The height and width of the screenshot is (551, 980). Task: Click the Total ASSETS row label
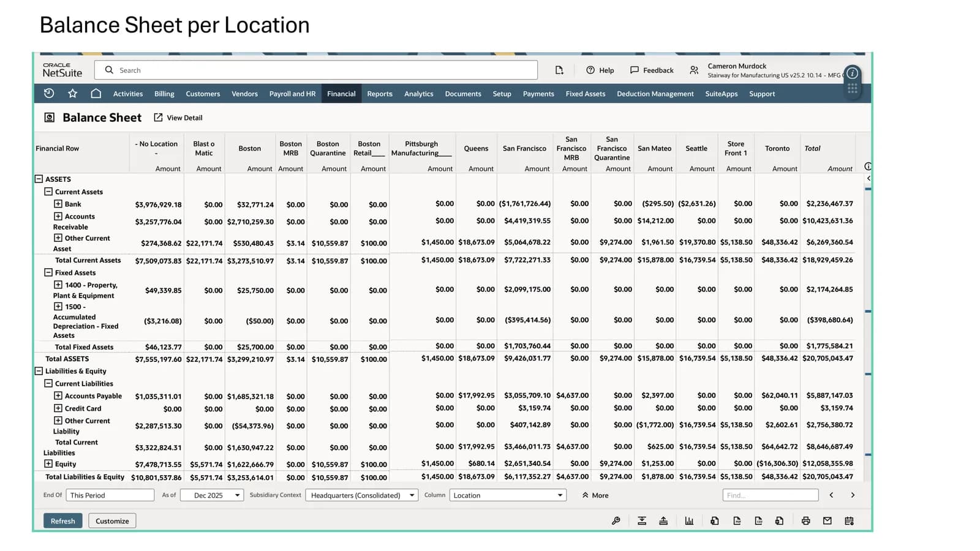tap(67, 359)
